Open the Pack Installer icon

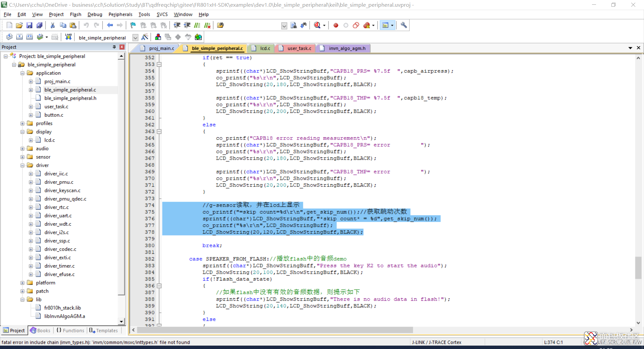198,37
